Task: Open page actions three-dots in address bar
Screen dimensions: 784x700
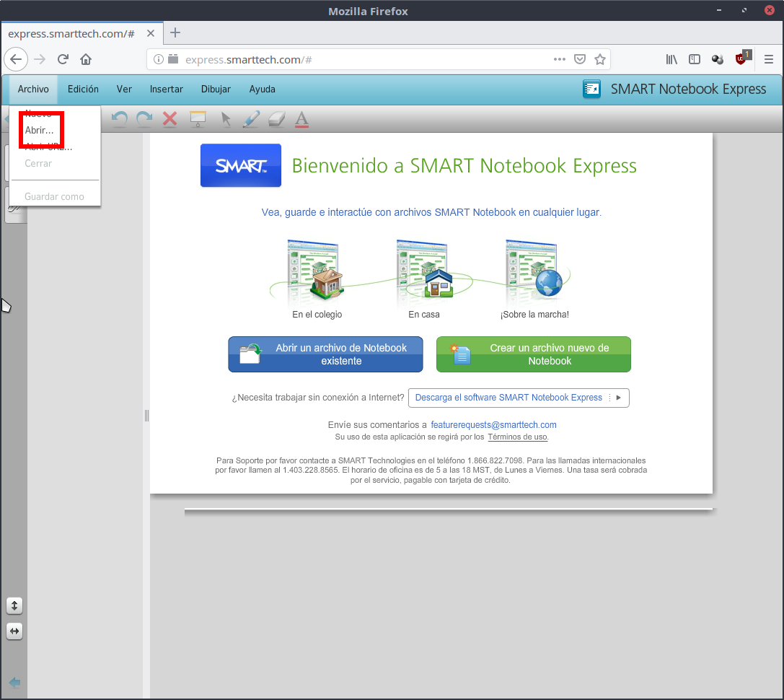Action: 560,59
